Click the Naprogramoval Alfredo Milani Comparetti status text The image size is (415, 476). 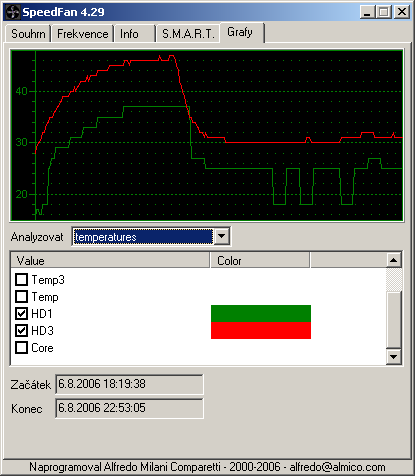pos(207,467)
